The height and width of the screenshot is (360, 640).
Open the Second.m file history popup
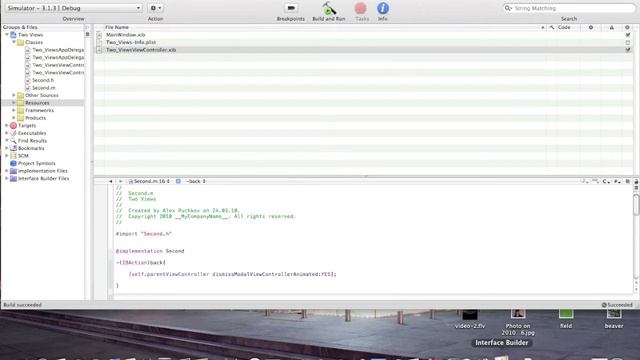click(149, 181)
